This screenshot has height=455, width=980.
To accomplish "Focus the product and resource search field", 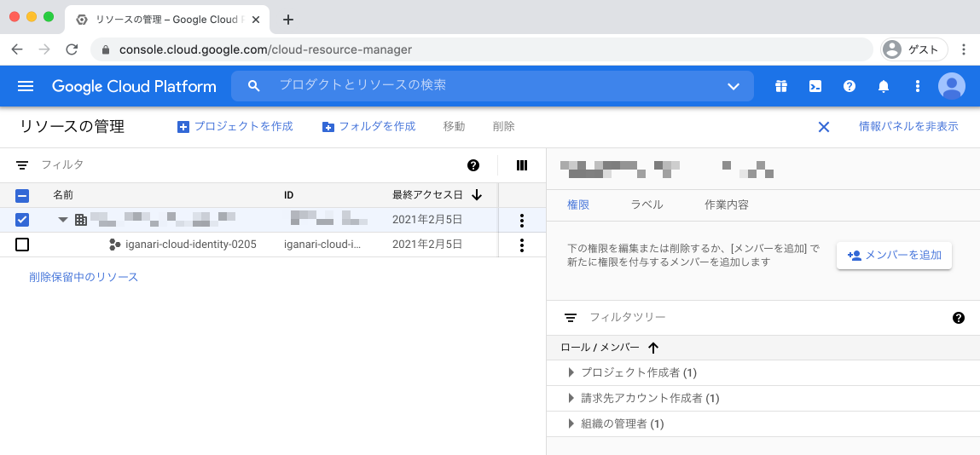I will coord(494,85).
